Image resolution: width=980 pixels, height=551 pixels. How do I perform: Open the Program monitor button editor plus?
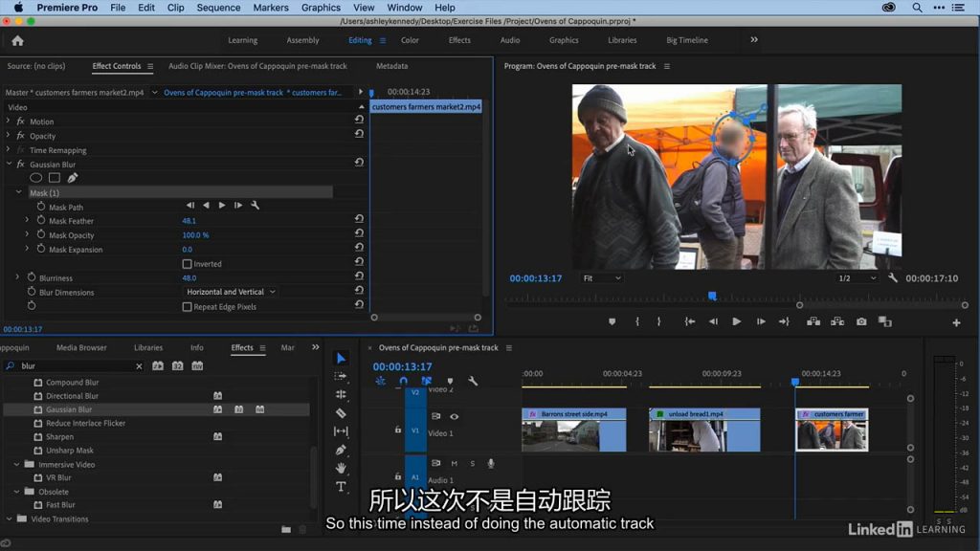point(956,322)
